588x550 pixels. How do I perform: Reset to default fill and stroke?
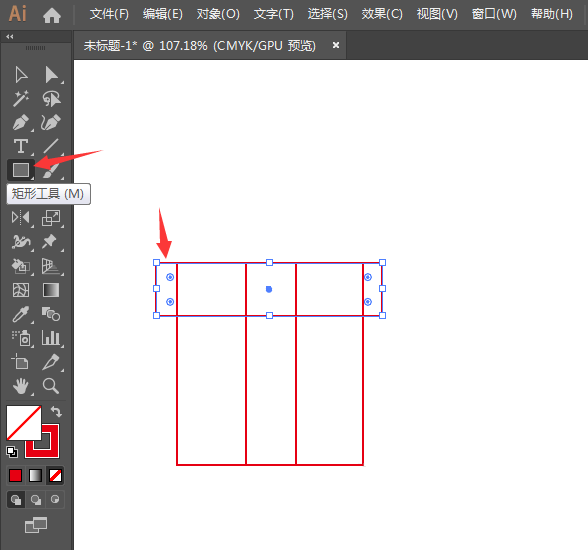click(x=12, y=452)
